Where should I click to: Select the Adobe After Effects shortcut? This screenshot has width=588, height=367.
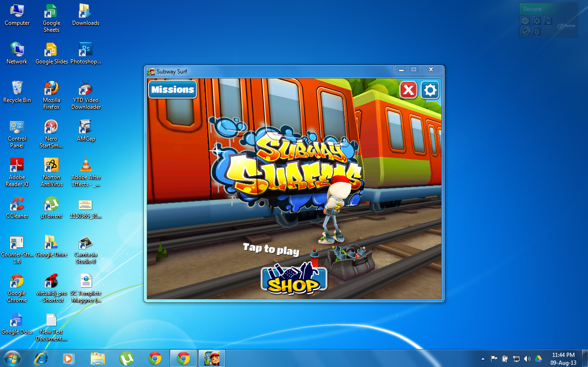click(x=86, y=172)
